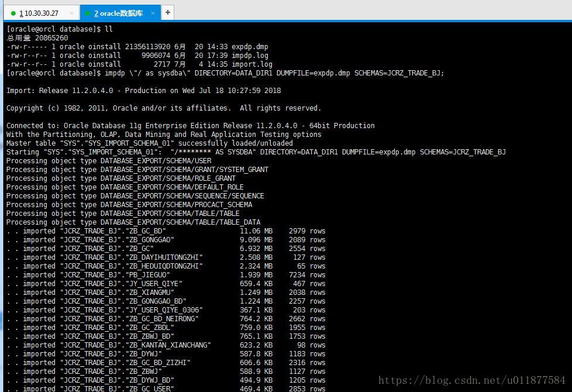
Task: Select the oracle数据库 session tab
Action: point(120,13)
